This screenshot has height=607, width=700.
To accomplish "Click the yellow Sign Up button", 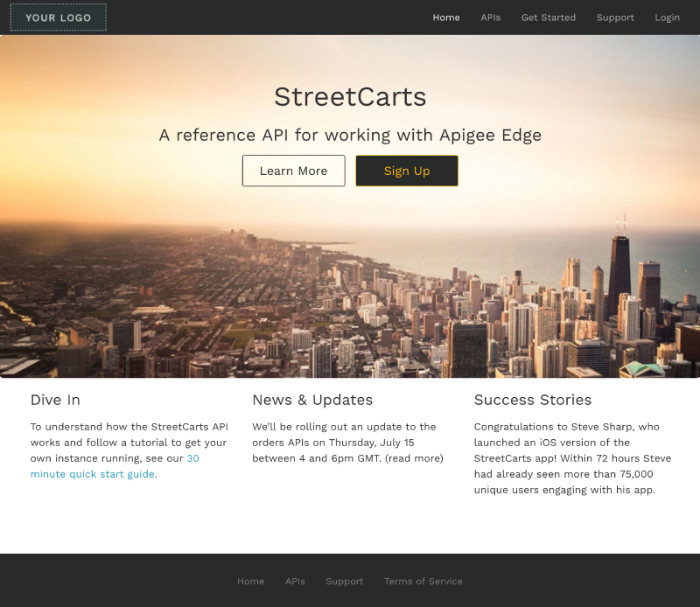I will click(x=406, y=171).
